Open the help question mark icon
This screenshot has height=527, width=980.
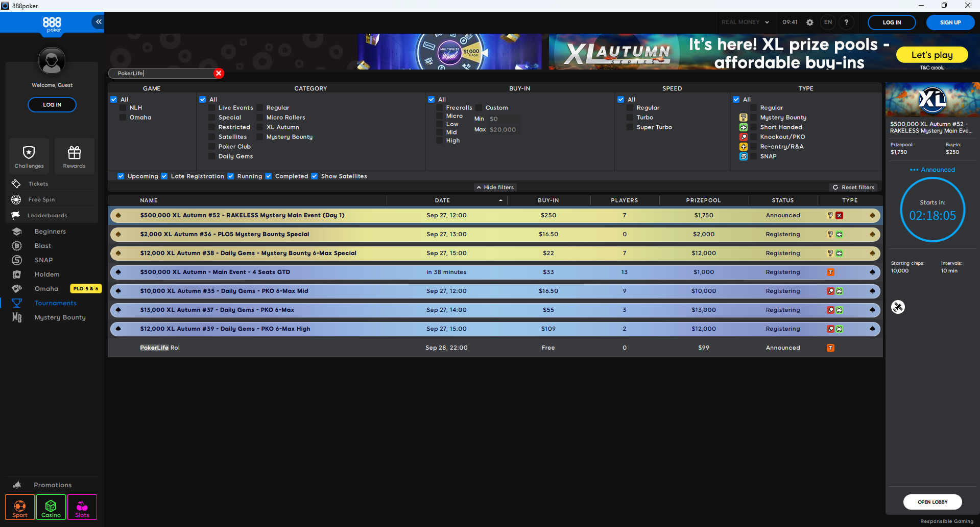(x=846, y=22)
